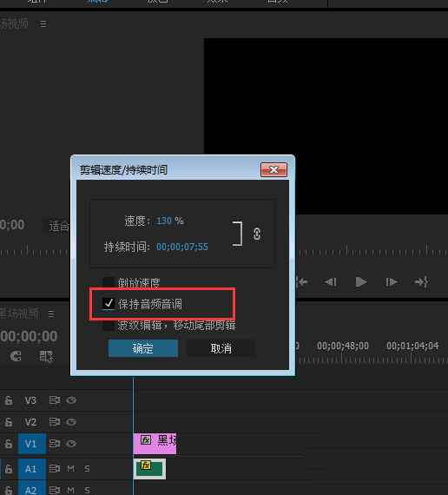448x495 pixels.
Task: Select the A2 track target header
Action: click(32, 488)
